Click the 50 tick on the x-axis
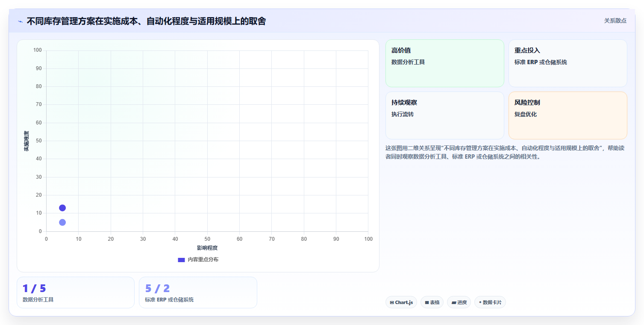This screenshot has height=325, width=644. click(207, 239)
